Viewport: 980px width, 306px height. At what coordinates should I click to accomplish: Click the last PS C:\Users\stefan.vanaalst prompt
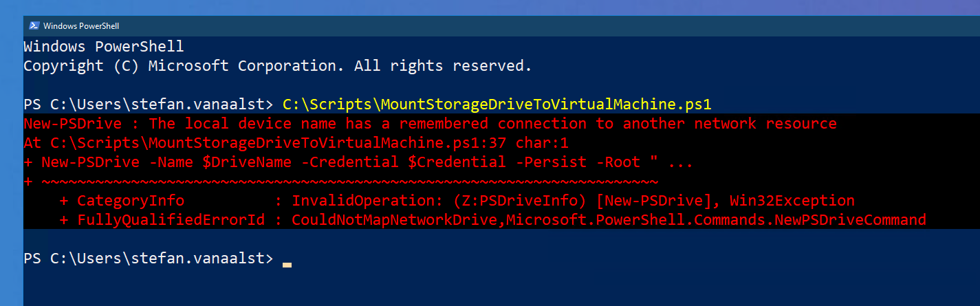[148, 259]
